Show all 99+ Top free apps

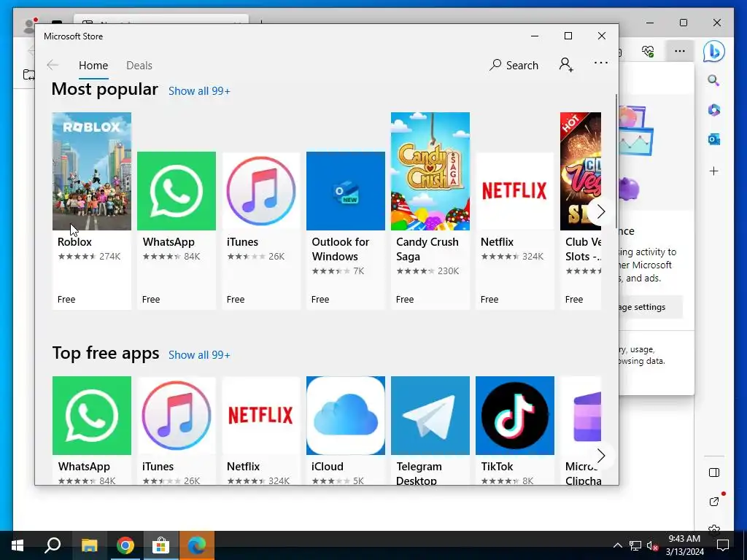pos(199,355)
